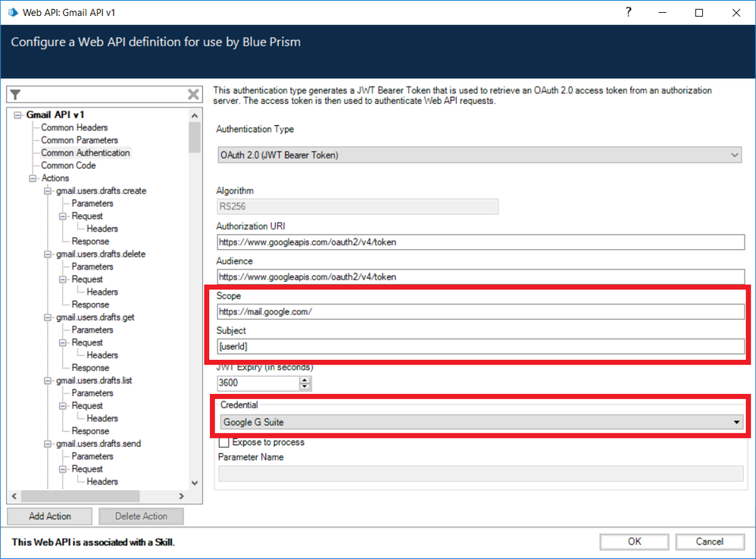The width and height of the screenshot is (756, 559).
Task: Click the disabled Algorithm RS256 field
Action: pos(358,207)
